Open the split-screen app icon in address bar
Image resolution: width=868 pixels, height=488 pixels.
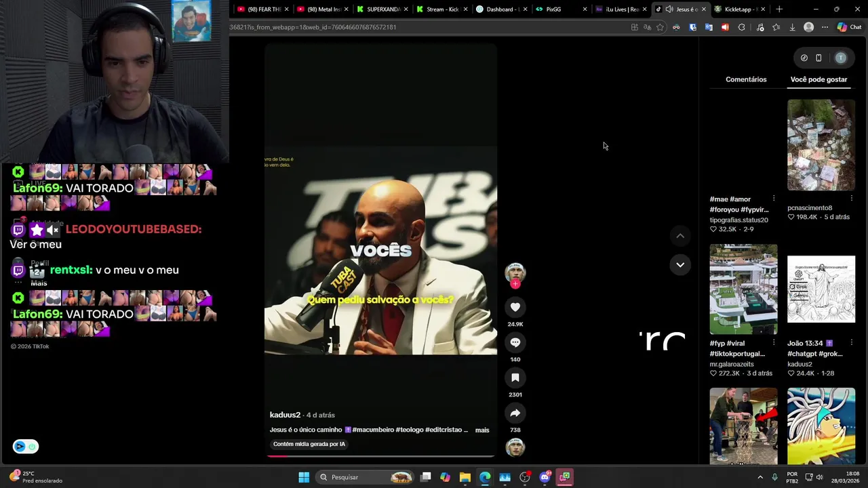coord(634,27)
